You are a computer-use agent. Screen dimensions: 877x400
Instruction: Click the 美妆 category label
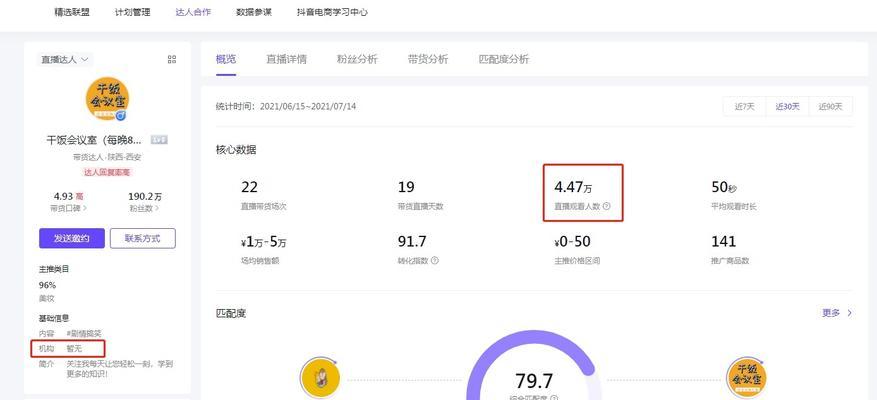pyautogui.click(x=47, y=299)
